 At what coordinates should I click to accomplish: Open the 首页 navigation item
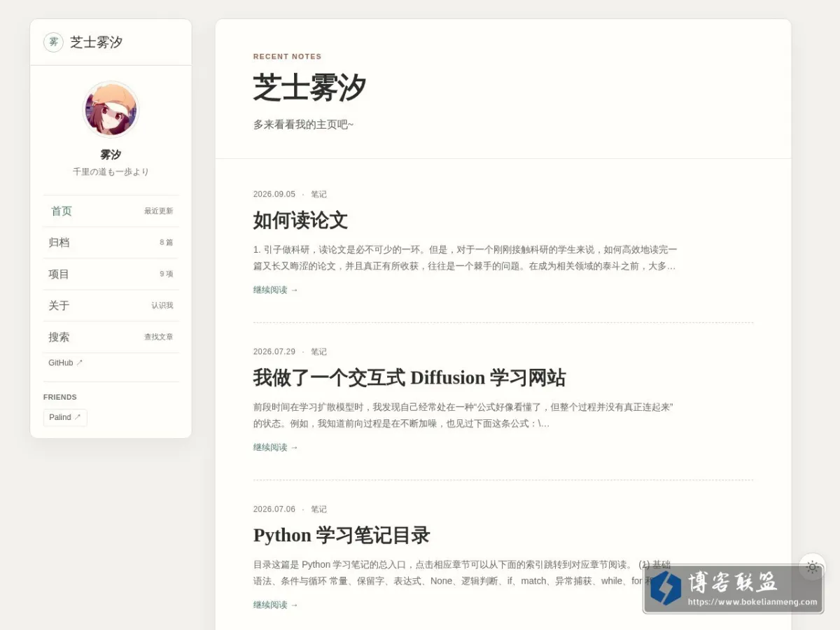click(x=111, y=211)
